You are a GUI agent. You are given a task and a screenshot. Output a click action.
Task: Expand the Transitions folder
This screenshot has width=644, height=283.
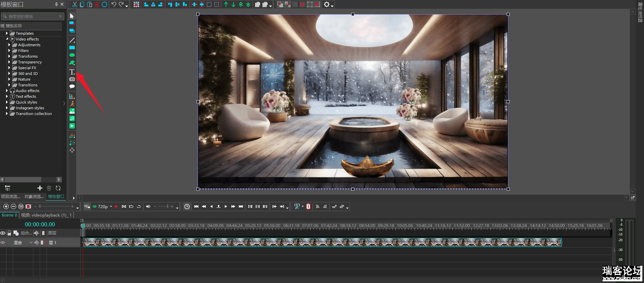pos(9,85)
